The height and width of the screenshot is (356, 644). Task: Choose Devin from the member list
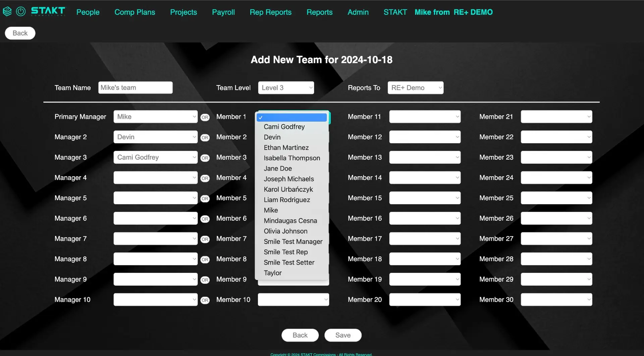pyautogui.click(x=272, y=137)
